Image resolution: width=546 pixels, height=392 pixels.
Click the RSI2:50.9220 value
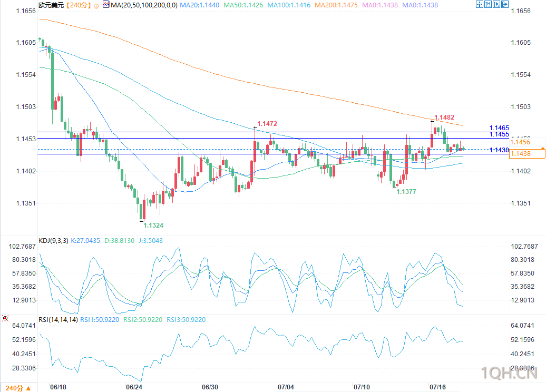coord(143,320)
